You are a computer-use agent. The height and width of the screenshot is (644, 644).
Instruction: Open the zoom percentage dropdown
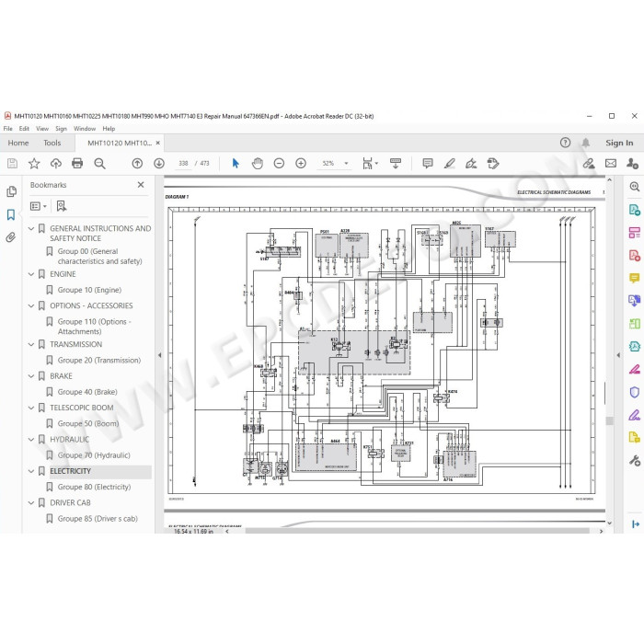tap(346, 164)
